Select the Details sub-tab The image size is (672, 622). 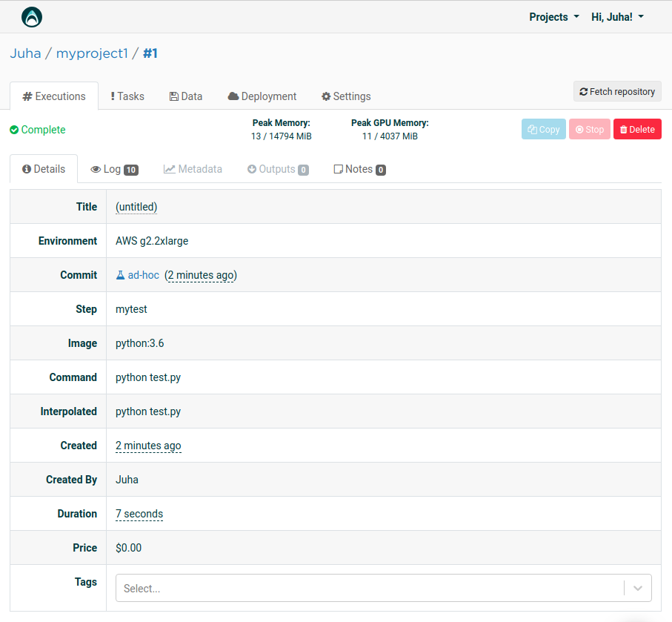click(44, 169)
